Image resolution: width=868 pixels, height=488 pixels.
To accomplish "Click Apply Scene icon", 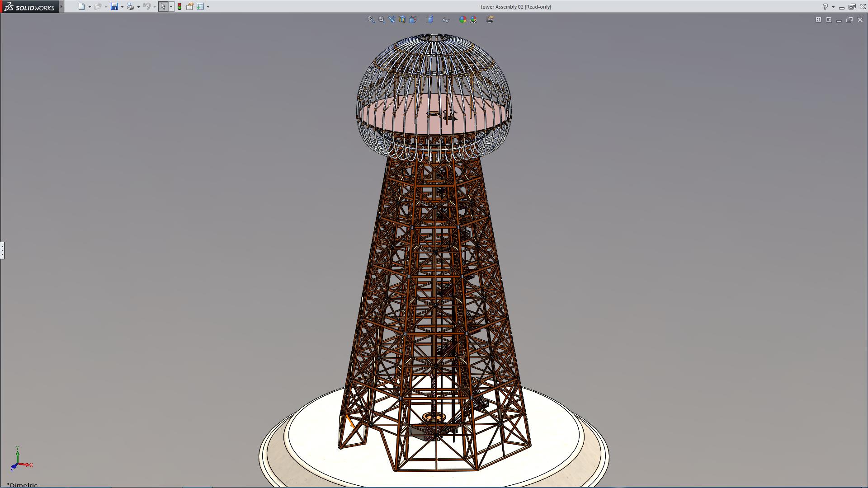I will (473, 19).
